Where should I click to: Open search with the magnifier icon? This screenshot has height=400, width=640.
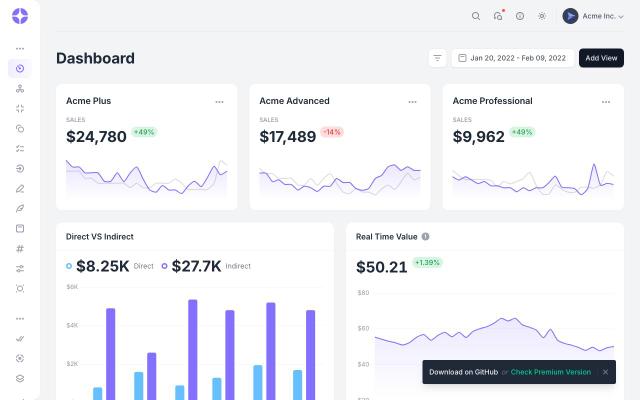476,16
